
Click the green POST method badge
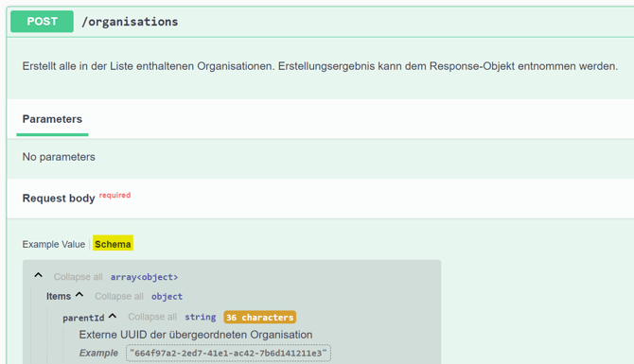pos(42,22)
